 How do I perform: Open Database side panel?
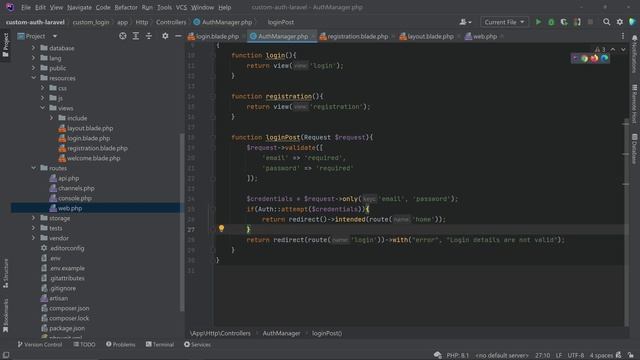tap(634, 149)
